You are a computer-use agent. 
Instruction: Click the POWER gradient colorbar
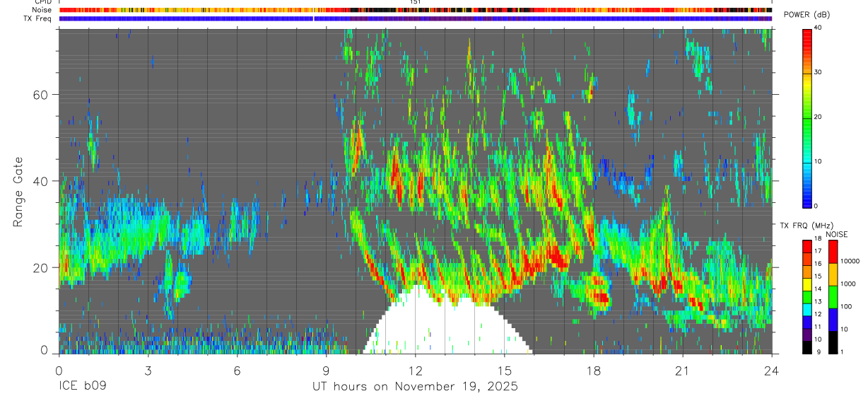(x=807, y=117)
